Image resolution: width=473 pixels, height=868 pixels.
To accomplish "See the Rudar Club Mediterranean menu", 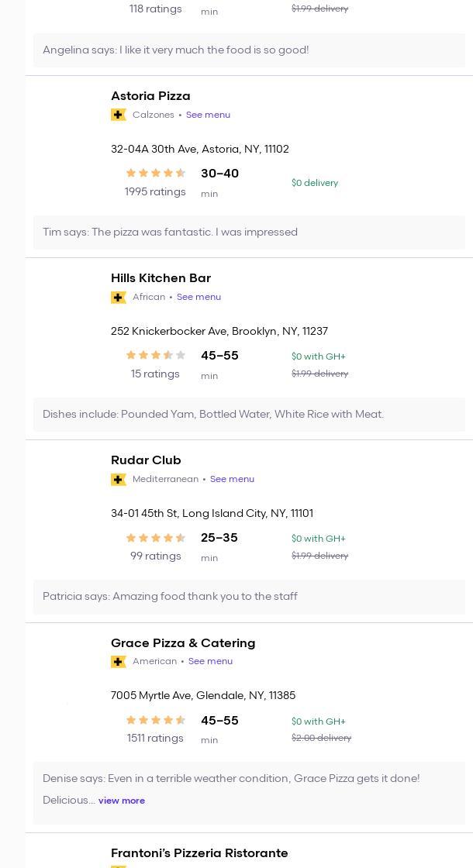I will click(x=232, y=479).
